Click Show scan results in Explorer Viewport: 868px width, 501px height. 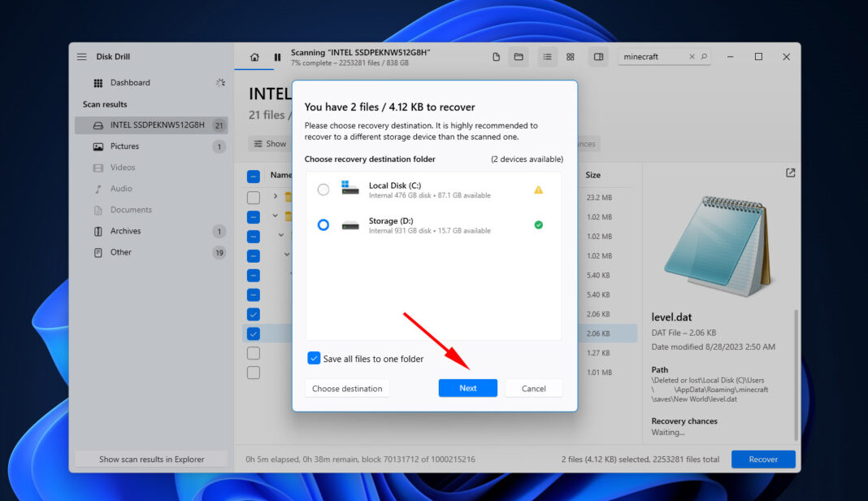coord(151,460)
